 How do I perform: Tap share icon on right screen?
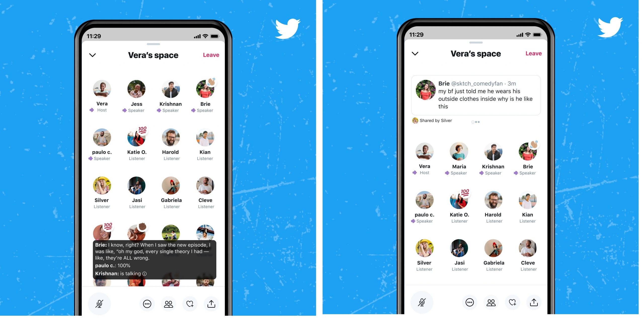tap(534, 302)
